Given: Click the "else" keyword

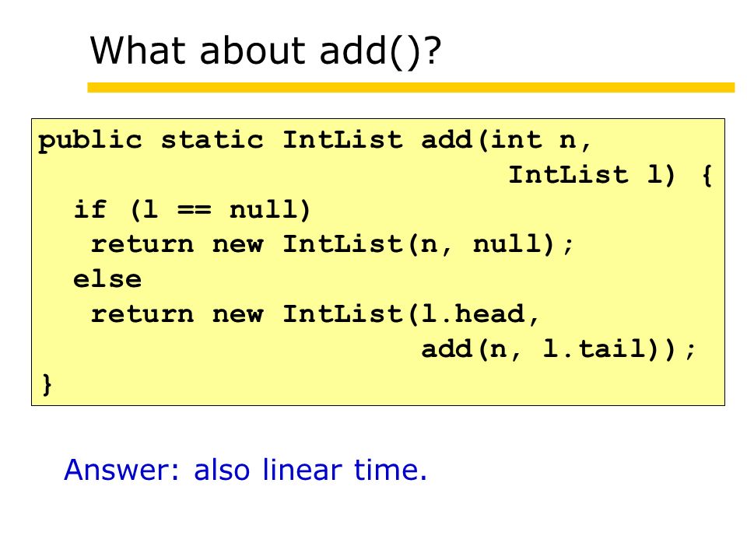Looking at the screenshot, I should point(107,279).
